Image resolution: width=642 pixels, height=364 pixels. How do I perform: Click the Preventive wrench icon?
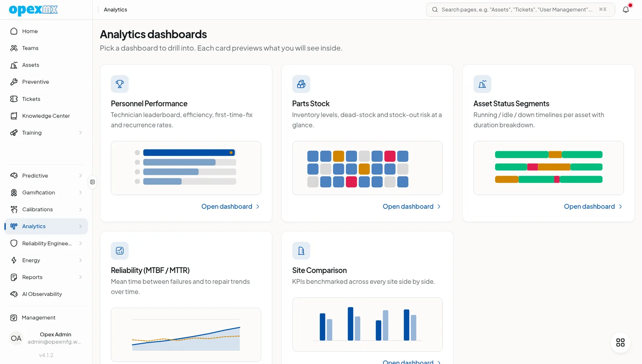tap(14, 82)
